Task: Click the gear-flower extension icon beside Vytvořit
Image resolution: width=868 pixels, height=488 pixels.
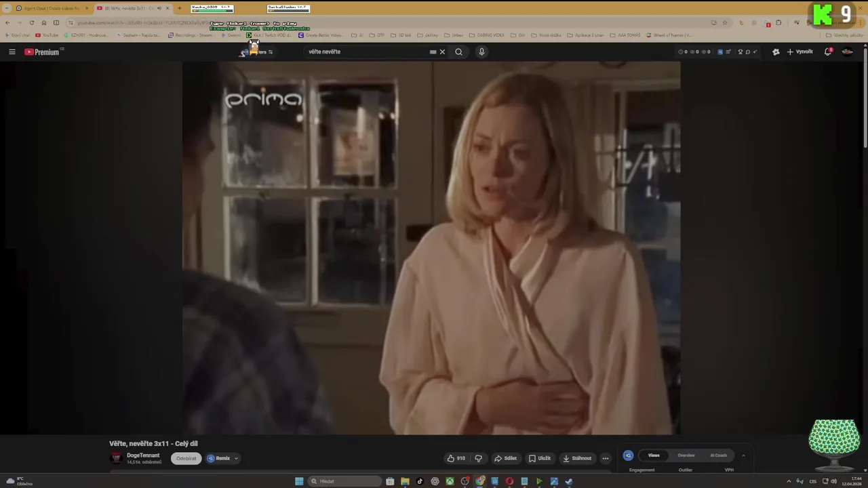Action: tap(776, 52)
